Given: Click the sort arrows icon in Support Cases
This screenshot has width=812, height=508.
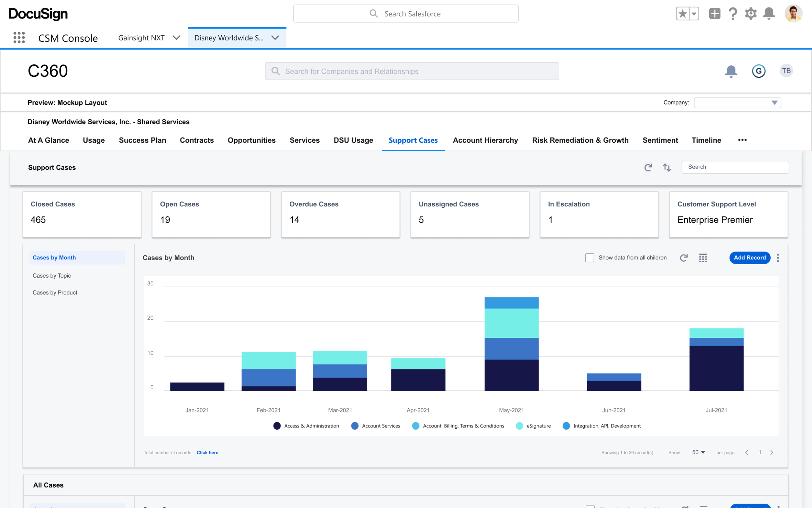Looking at the screenshot, I should click(x=667, y=167).
